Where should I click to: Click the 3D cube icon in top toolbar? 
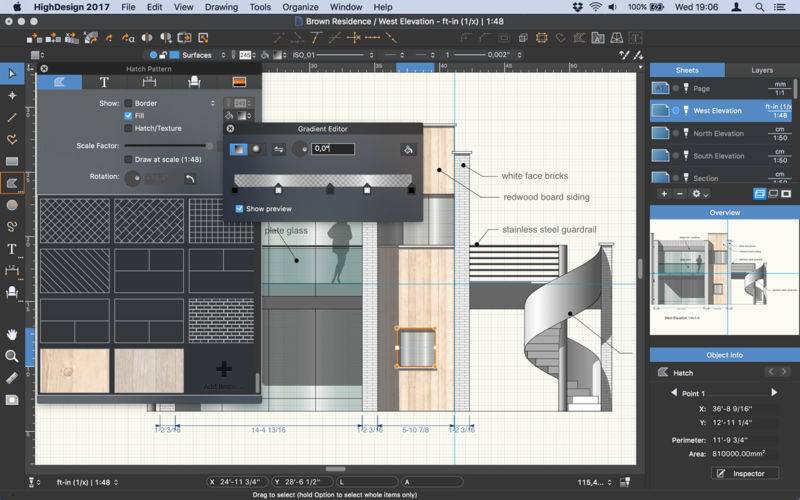click(523, 38)
